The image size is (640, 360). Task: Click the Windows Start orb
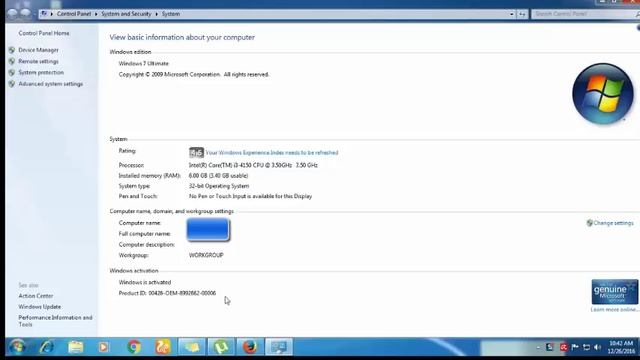coord(17,347)
